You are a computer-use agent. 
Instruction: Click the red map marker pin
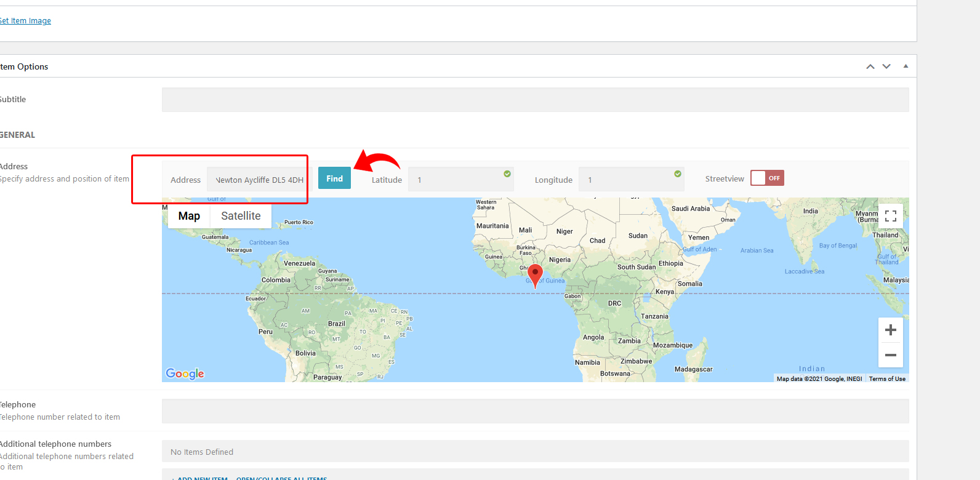click(536, 276)
